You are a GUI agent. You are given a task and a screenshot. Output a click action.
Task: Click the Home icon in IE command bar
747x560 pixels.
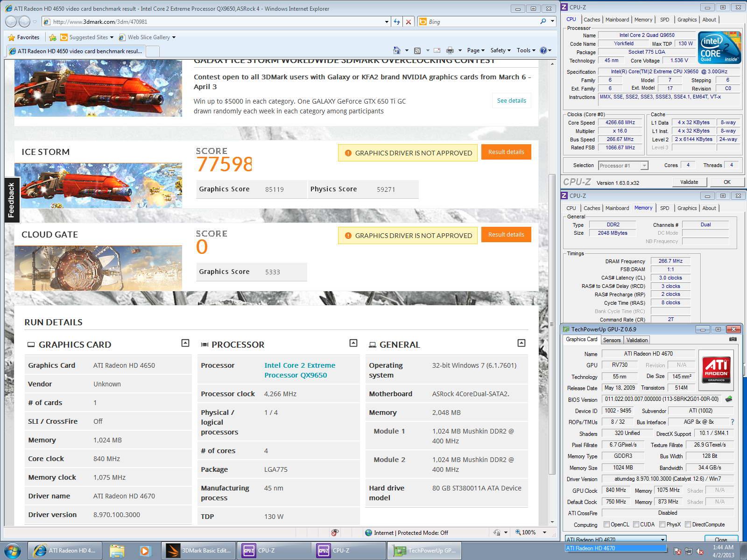[x=397, y=50]
